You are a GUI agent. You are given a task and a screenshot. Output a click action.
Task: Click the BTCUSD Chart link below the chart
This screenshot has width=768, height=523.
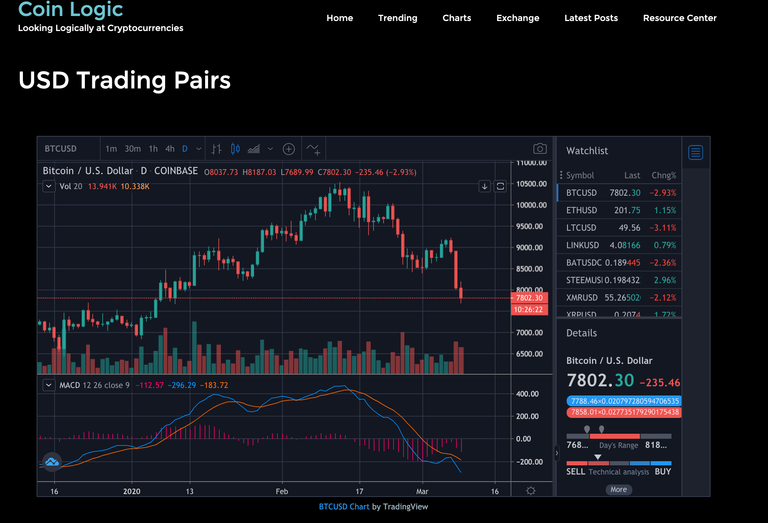coord(344,507)
